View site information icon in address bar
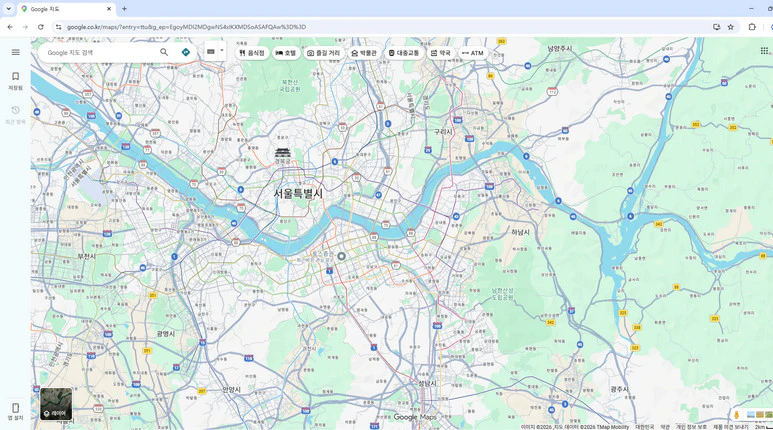 [x=58, y=27]
